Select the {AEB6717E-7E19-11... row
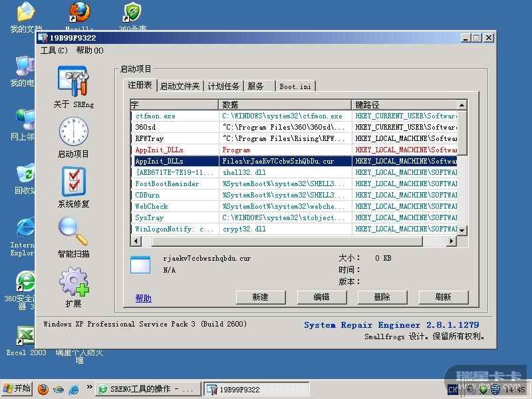Image resolution: width=532 pixels, height=399 pixels. (294, 172)
